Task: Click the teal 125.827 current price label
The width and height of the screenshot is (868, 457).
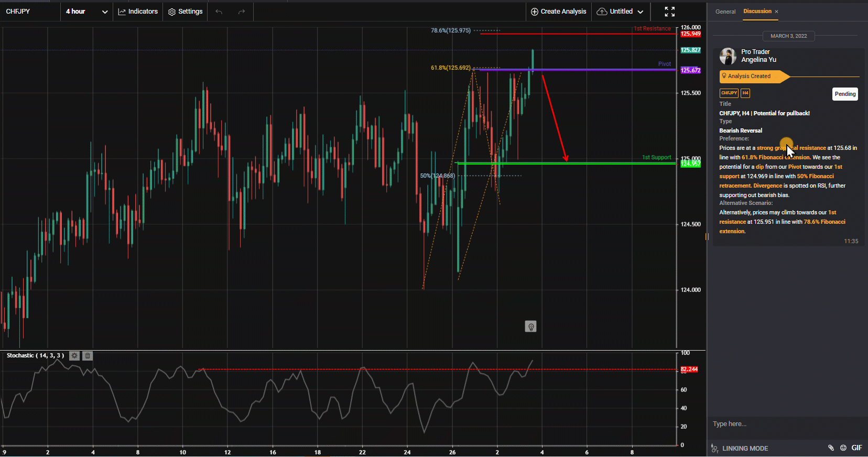Action: pyautogui.click(x=690, y=50)
